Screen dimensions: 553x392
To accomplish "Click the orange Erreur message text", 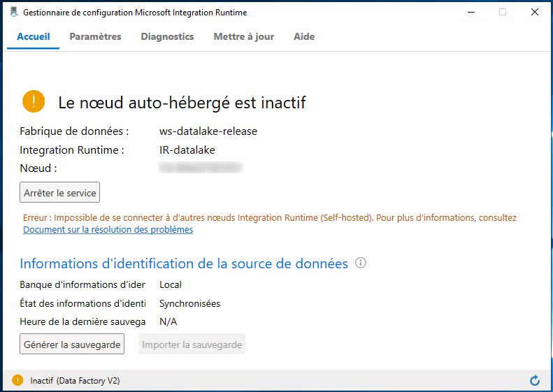I will 270,218.
